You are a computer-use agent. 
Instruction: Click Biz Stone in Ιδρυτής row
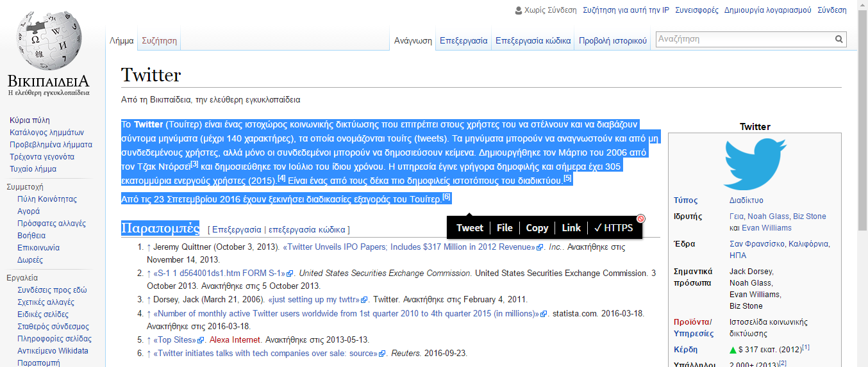810,216
